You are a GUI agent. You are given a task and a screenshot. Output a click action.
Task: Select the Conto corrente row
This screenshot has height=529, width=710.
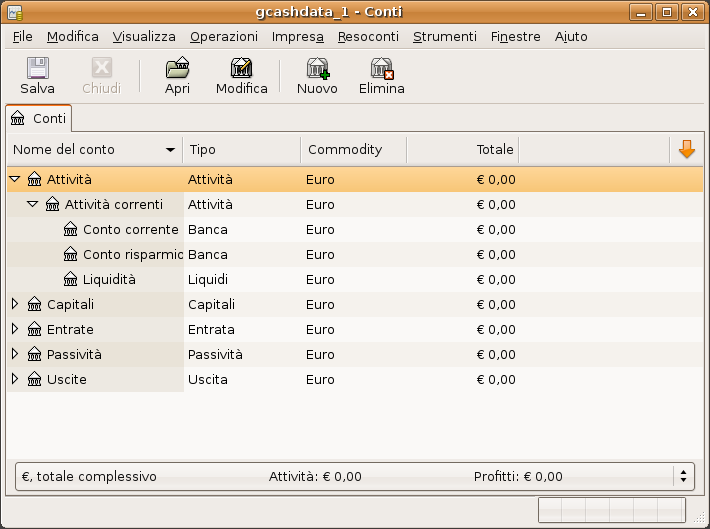(131, 229)
